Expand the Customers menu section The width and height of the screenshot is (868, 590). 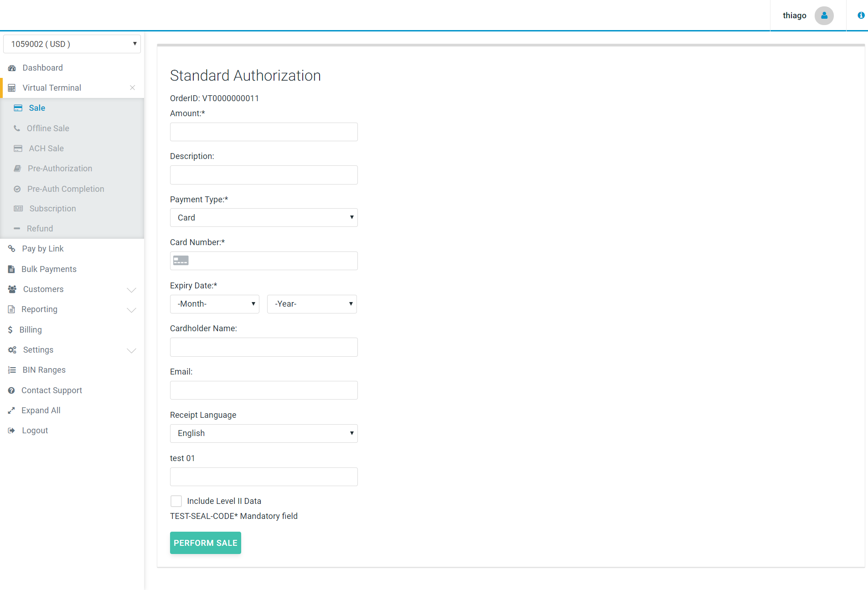coord(131,290)
